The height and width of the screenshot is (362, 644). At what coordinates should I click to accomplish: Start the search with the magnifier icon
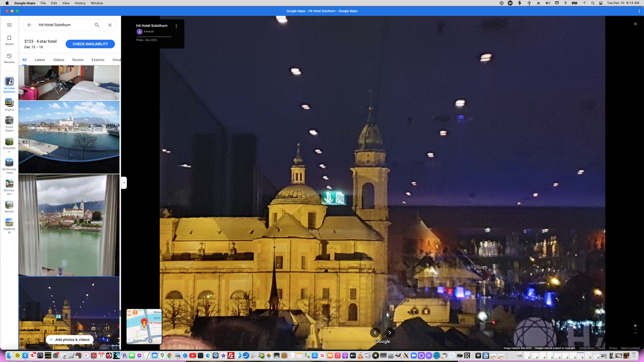pyautogui.click(x=97, y=25)
